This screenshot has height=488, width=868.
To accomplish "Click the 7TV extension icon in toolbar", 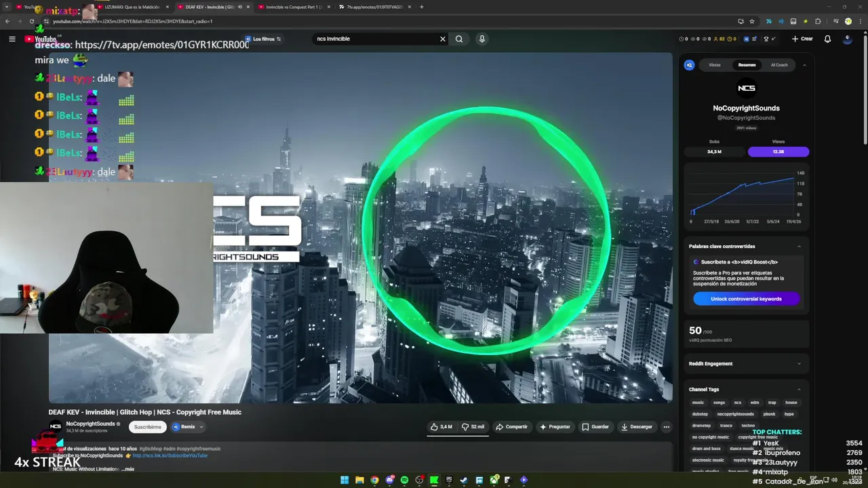I will [768, 21].
